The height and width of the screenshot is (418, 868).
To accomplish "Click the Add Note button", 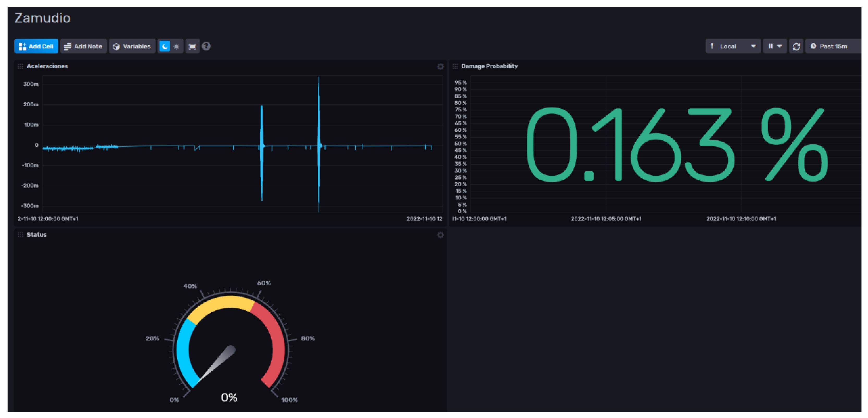I will (83, 46).
